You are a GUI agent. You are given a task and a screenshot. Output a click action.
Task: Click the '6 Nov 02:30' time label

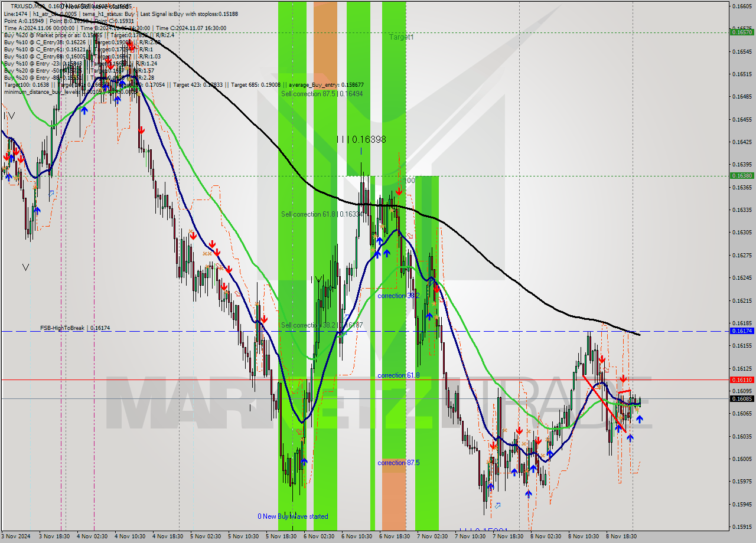pyautogui.click(x=319, y=537)
